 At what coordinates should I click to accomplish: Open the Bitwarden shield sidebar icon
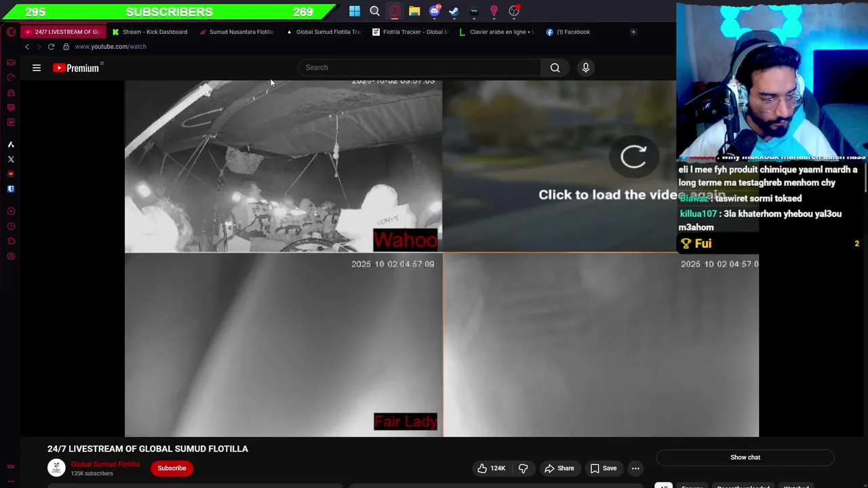11,189
